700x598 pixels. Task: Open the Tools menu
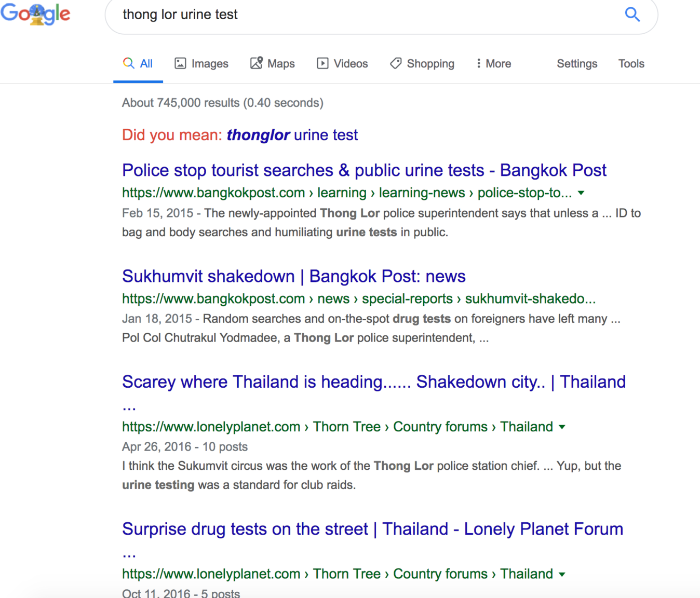631,63
